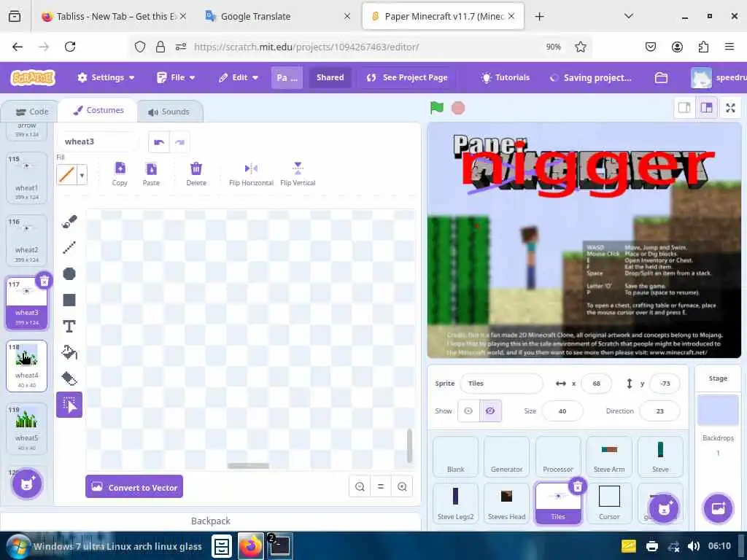Click the sprite x position field
This screenshot has width=747, height=560.
(597, 384)
